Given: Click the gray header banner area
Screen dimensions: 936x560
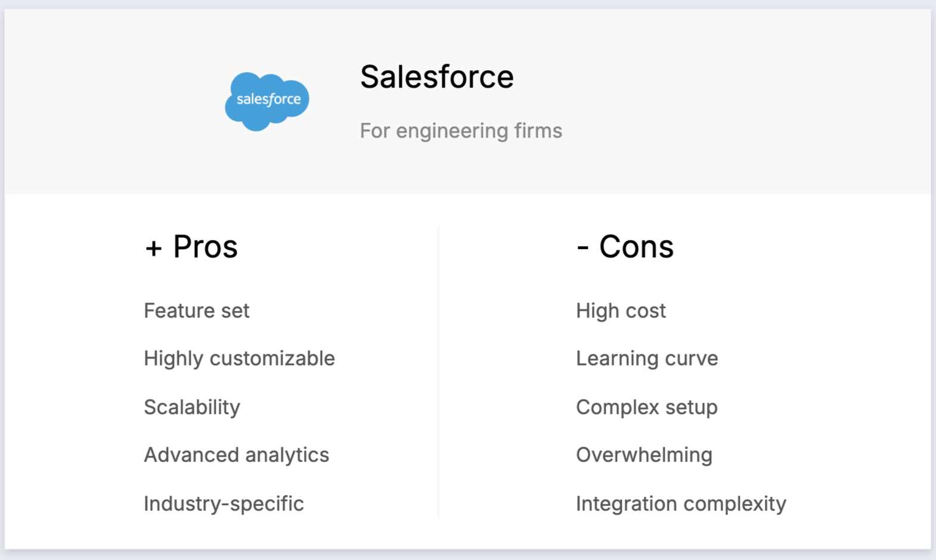Looking at the screenshot, I should click(467, 101).
